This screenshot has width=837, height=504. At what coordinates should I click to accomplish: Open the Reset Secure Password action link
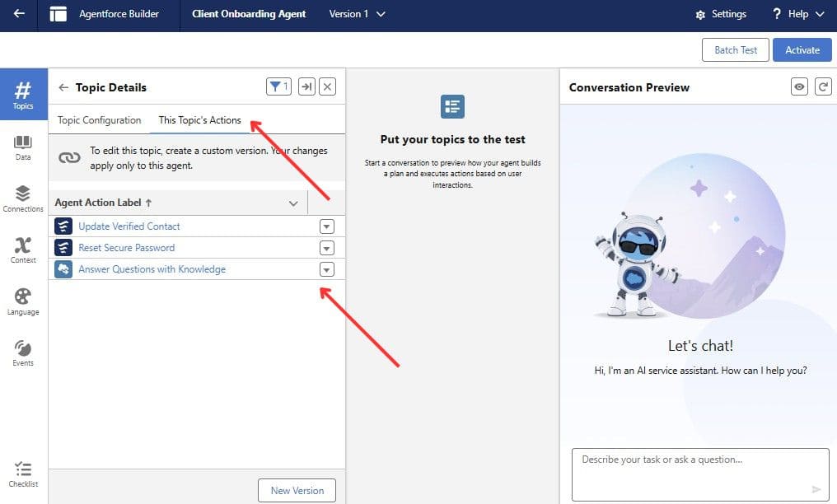pos(127,247)
